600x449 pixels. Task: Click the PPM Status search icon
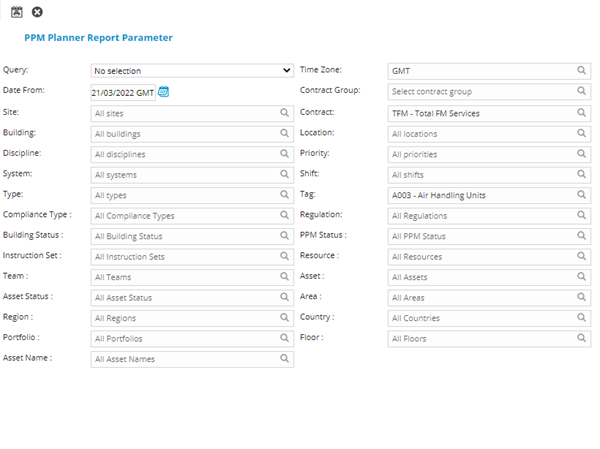click(581, 236)
